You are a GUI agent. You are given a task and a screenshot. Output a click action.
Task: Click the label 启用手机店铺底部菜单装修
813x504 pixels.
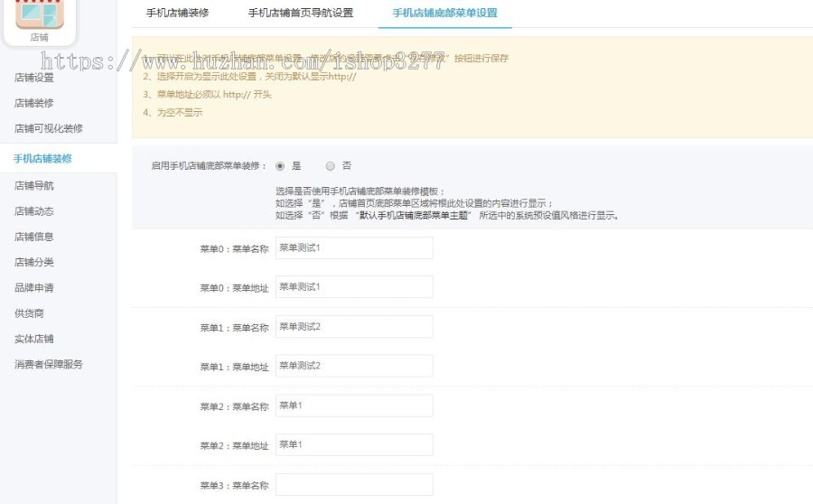pos(208,166)
